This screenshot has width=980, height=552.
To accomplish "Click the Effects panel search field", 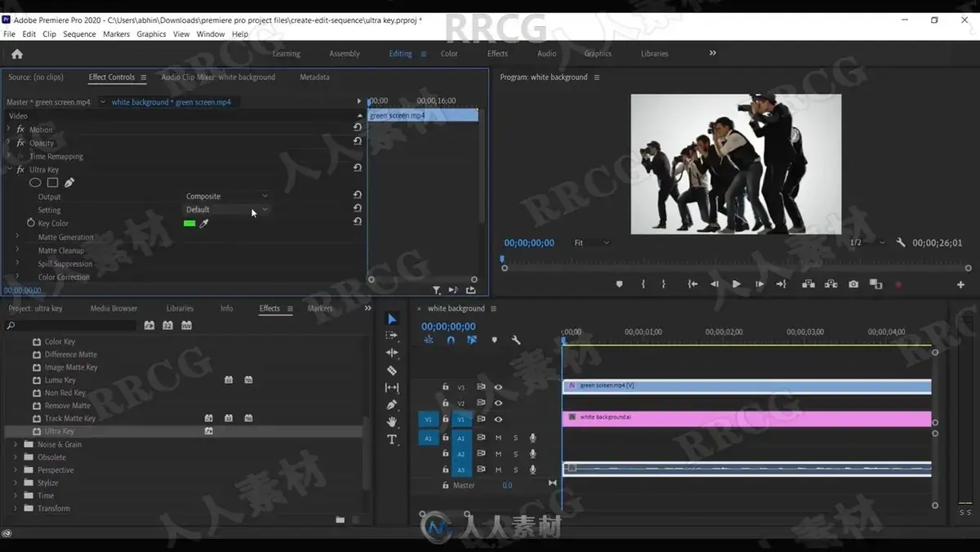I will [x=71, y=325].
